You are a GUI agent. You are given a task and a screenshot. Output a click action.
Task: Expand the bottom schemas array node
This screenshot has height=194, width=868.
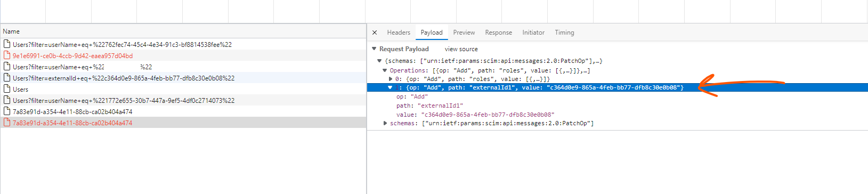coord(385,123)
